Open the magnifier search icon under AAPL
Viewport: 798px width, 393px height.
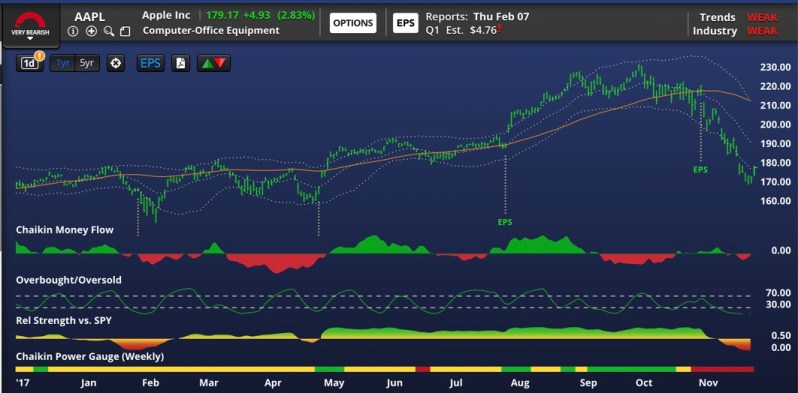tap(109, 32)
